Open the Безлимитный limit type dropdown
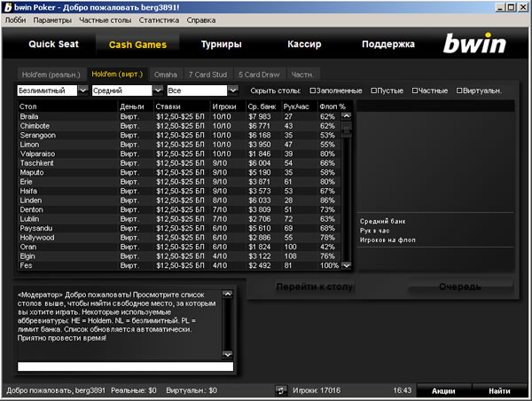This screenshot has width=532, height=401. [x=83, y=90]
